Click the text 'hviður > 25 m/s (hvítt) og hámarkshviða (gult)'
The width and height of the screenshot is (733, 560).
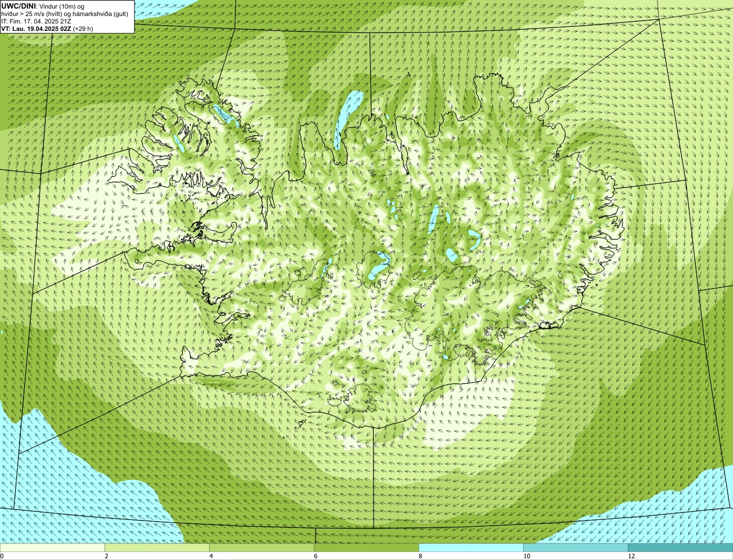65,13
